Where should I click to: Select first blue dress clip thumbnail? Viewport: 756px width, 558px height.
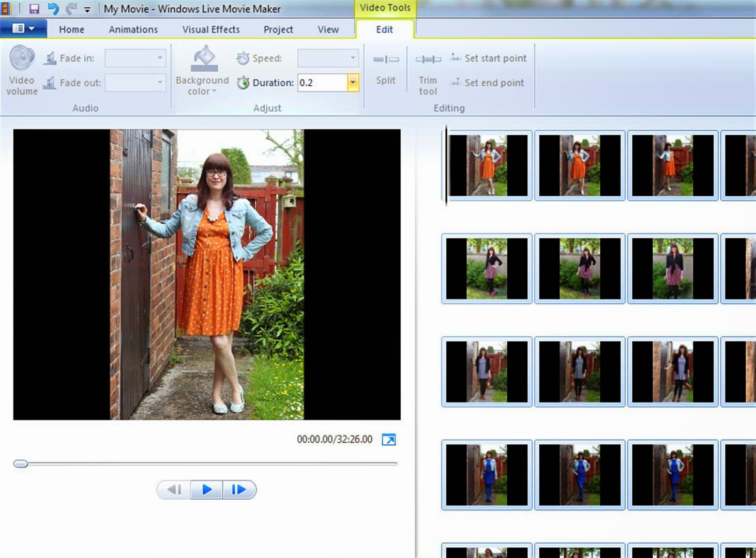coord(487,475)
